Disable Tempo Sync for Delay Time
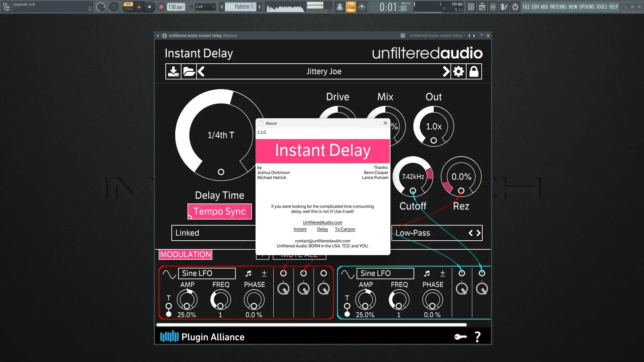Screen dimensions: 644x362 point(219,211)
